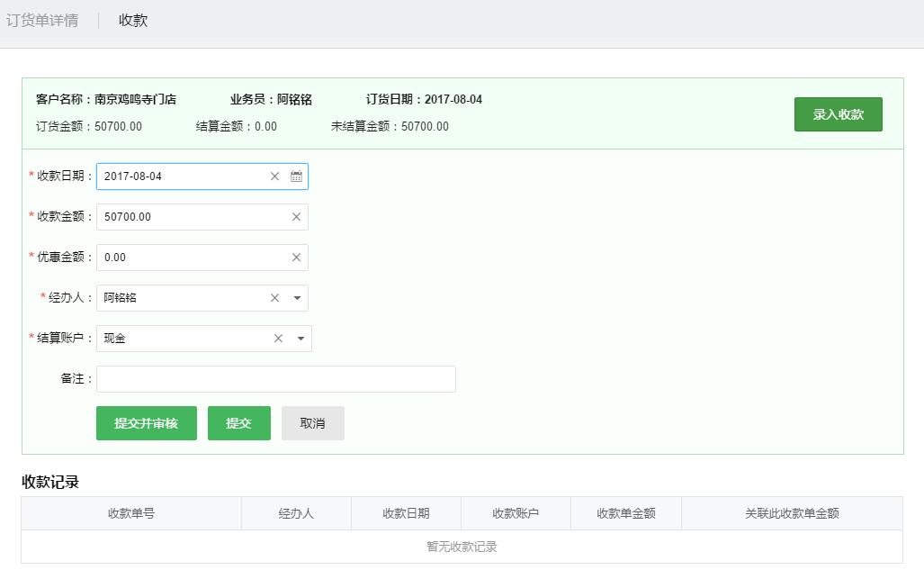The width and height of the screenshot is (924, 570).
Task: Clear the 经办人 selection
Action: coord(275,298)
